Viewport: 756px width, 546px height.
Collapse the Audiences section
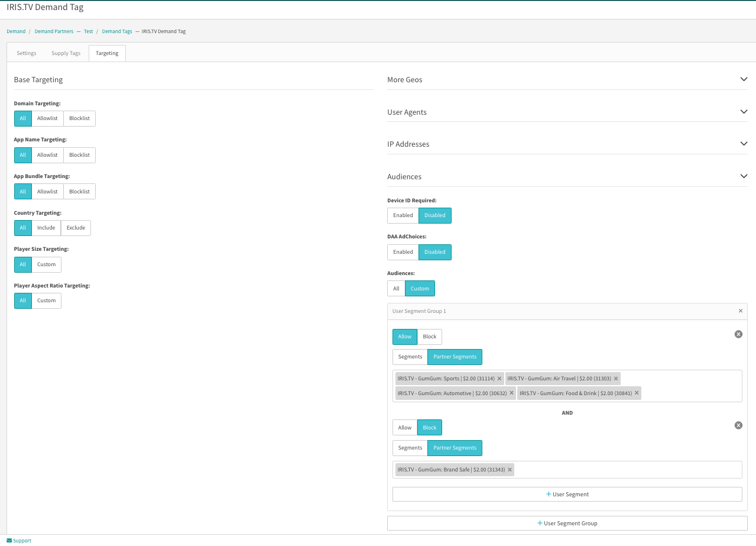[744, 176]
